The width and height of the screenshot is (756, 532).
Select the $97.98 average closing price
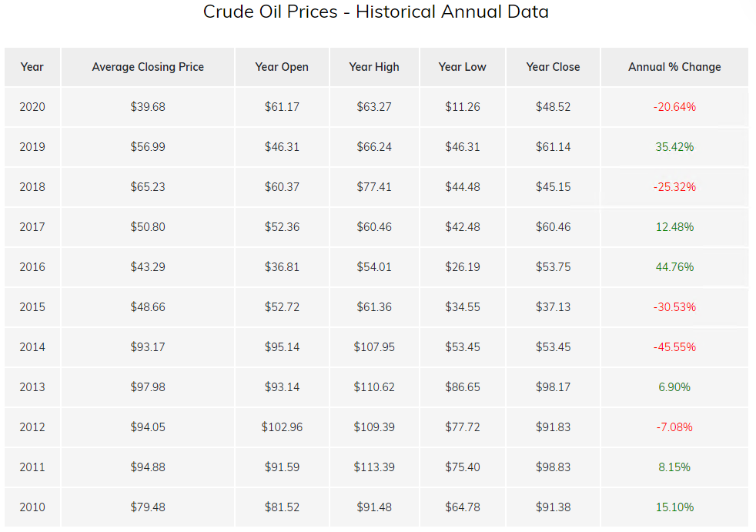point(148,387)
